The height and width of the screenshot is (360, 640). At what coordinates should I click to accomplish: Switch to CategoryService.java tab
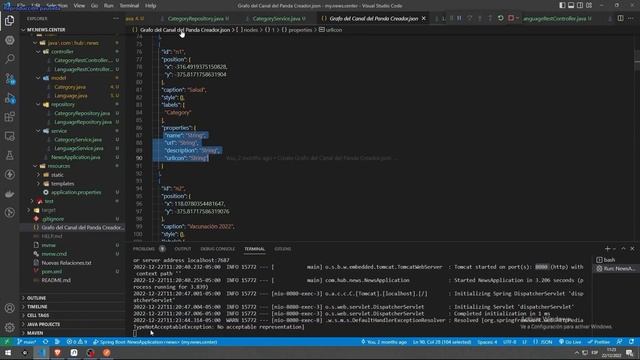(278, 18)
